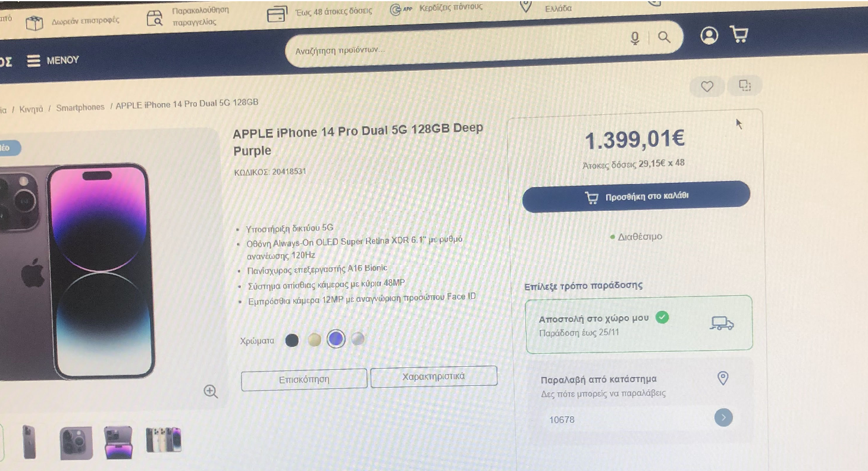Open the user account icon
Image resolution: width=868 pixels, height=471 pixels.
coord(709,36)
